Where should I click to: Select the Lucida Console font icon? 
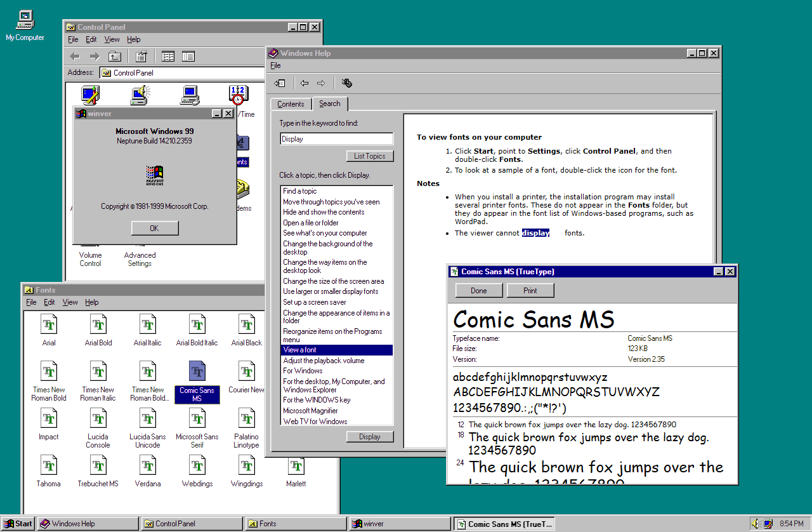click(x=98, y=418)
